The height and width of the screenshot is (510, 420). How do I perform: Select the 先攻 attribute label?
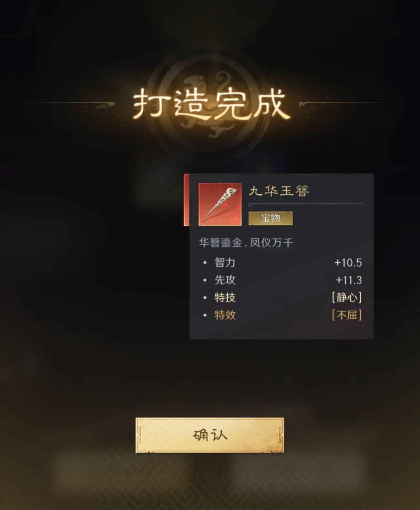click(225, 280)
